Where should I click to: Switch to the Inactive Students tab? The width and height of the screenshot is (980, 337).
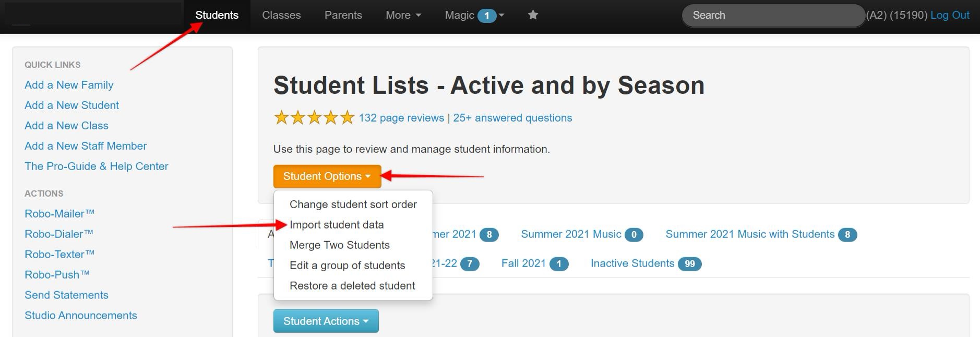[632, 263]
